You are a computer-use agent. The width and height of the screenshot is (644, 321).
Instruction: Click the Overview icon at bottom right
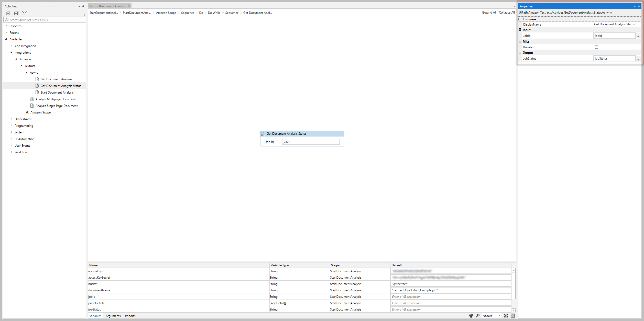pyautogui.click(x=512, y=315)
